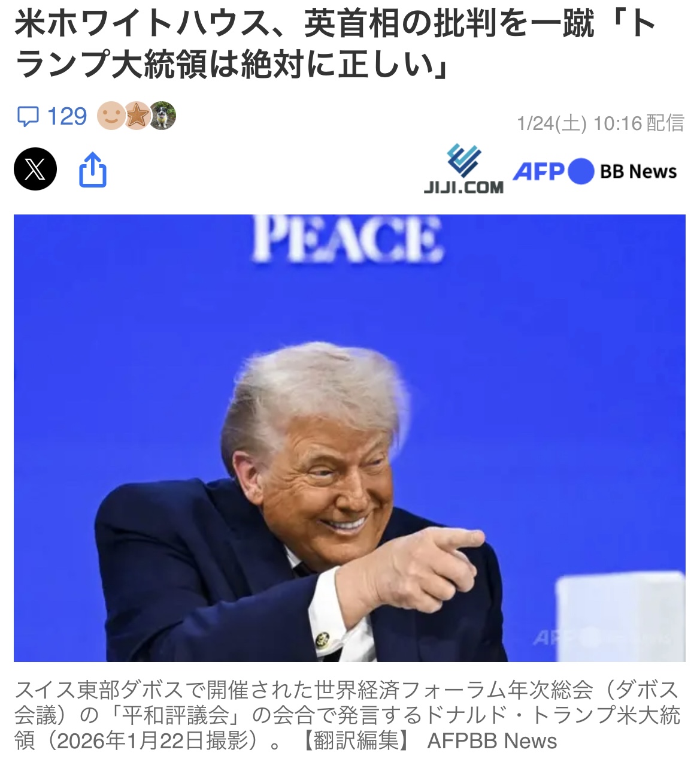The height and width of the screenshot is (780, 700).
Task: Open the blue share sheet icon
Action: tap(93, 170)
